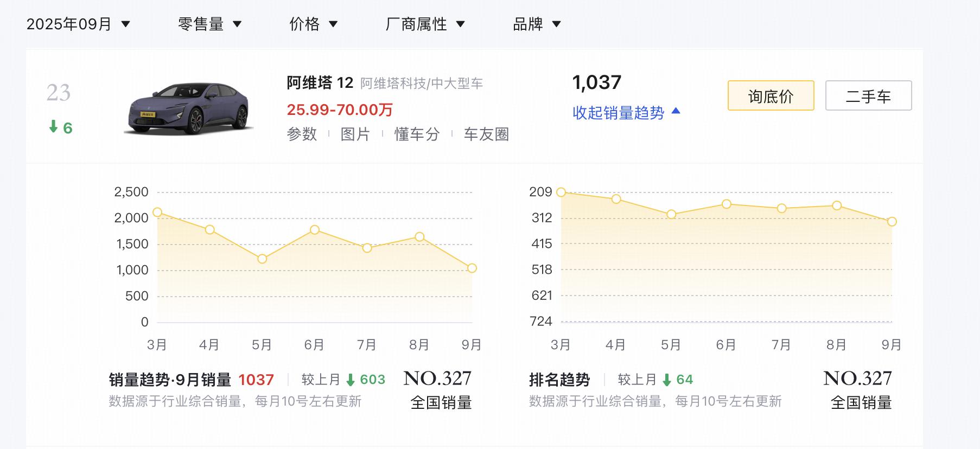Open the 品牌 filter dropdown
980x449 pixels.
pos(537,24)
